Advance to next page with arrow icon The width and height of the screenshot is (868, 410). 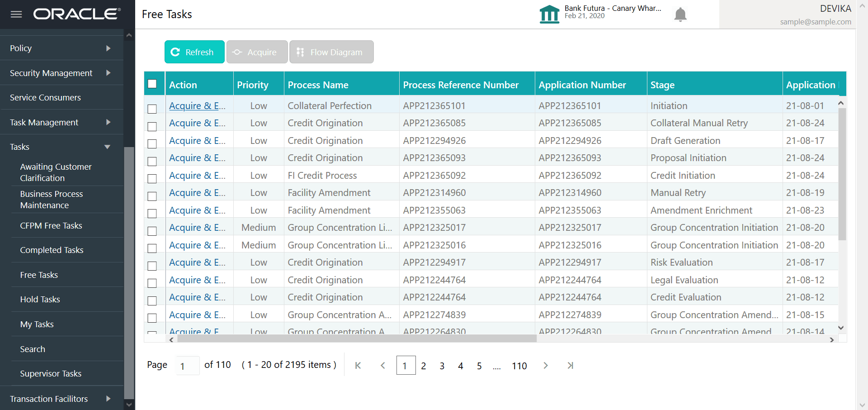(x=546, y=365)
